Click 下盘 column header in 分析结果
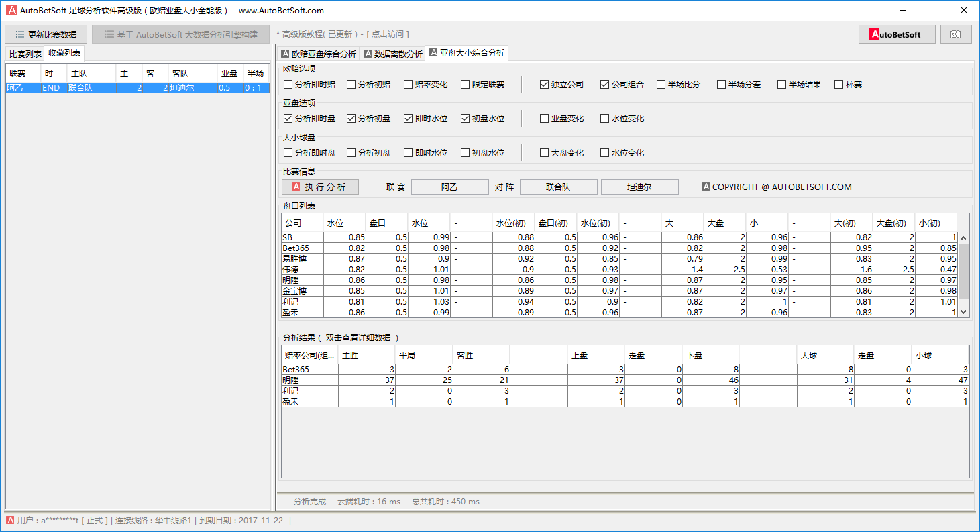This screenshot has height=532, width=980. pos(711,355)
